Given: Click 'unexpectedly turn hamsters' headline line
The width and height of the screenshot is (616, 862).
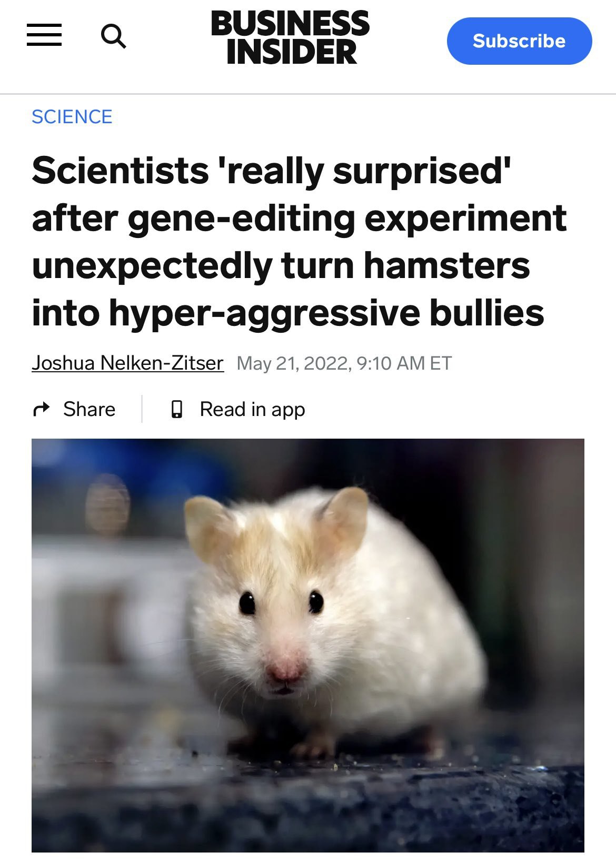Looking at the screenshot, I should click(281, 265).
